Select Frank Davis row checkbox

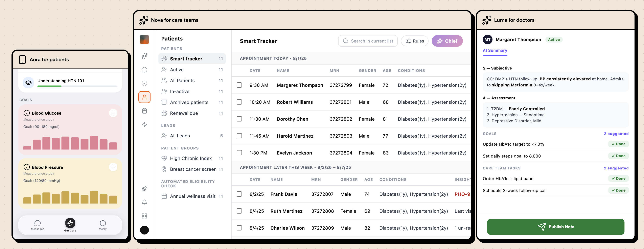pos(239,194)
